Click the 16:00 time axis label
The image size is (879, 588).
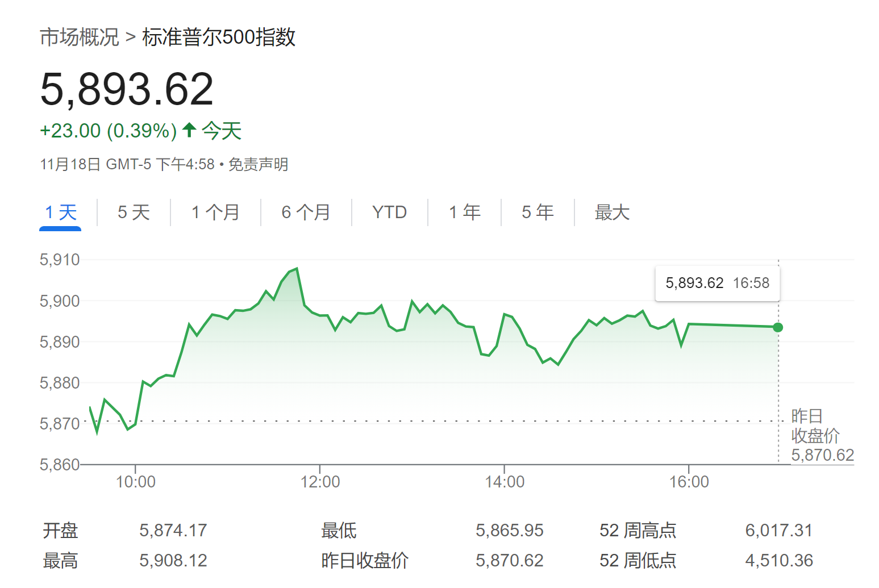[x=689, y=482]
